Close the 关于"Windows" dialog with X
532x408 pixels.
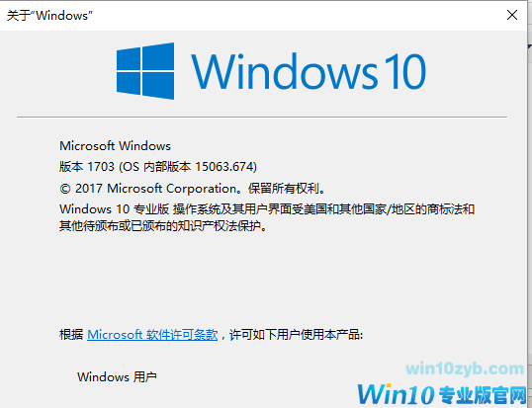(512, 15)
